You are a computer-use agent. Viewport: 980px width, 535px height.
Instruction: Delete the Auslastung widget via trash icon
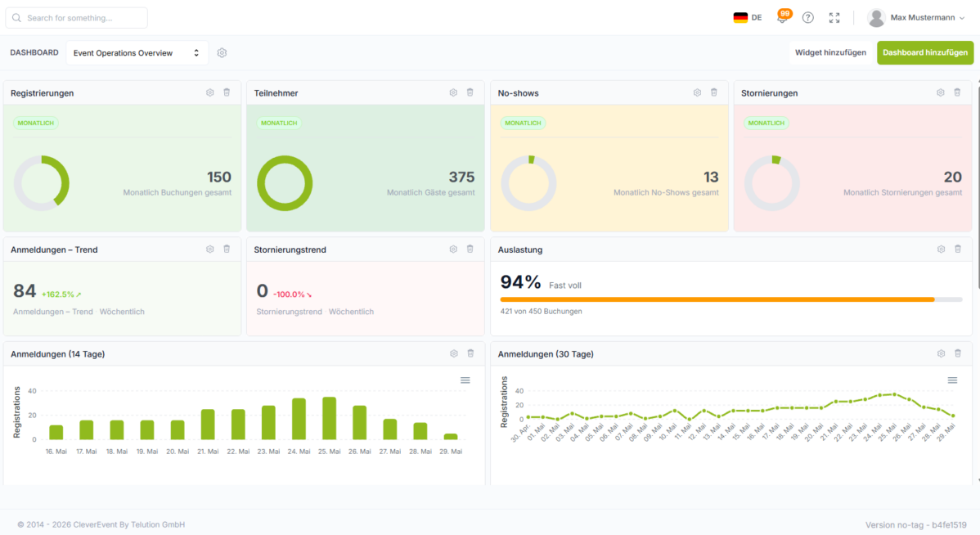click(x=958, y=249)
